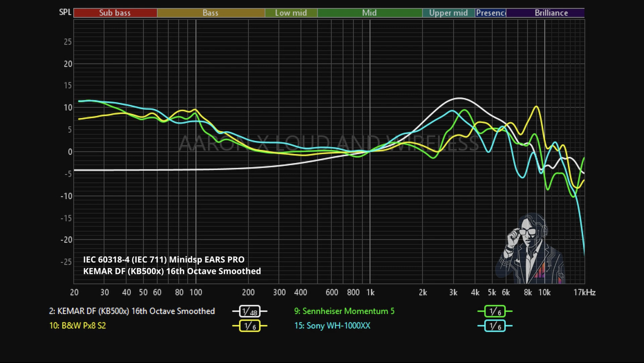Click the 6k frequency axis label
Image resolution: width=644 pixels, height=363 pixels.
(506, 292)
